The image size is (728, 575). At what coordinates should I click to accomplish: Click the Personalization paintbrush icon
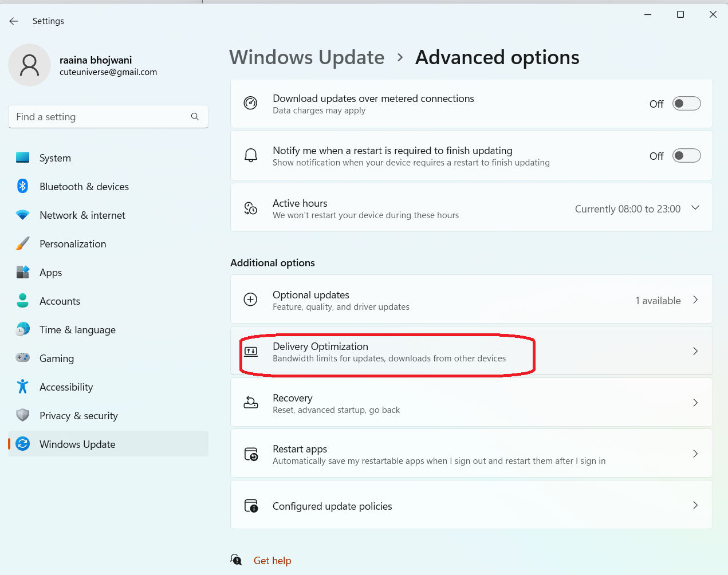(23, 243)
